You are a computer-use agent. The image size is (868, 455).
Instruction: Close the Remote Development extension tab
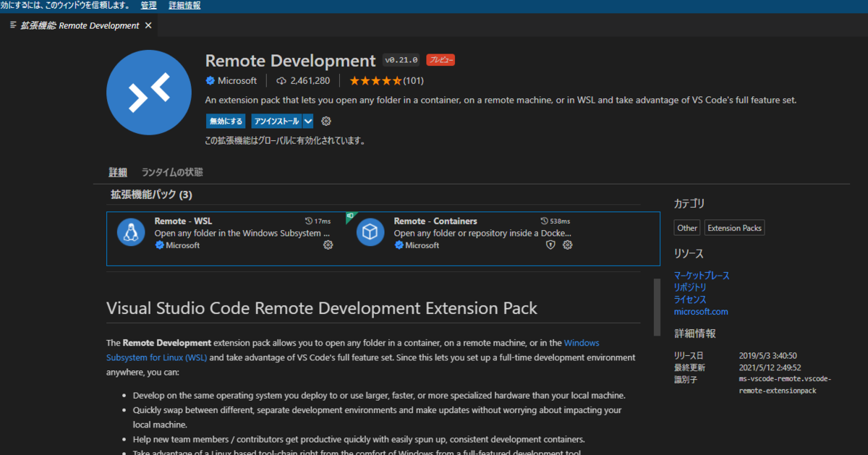[x=148, y=25]
